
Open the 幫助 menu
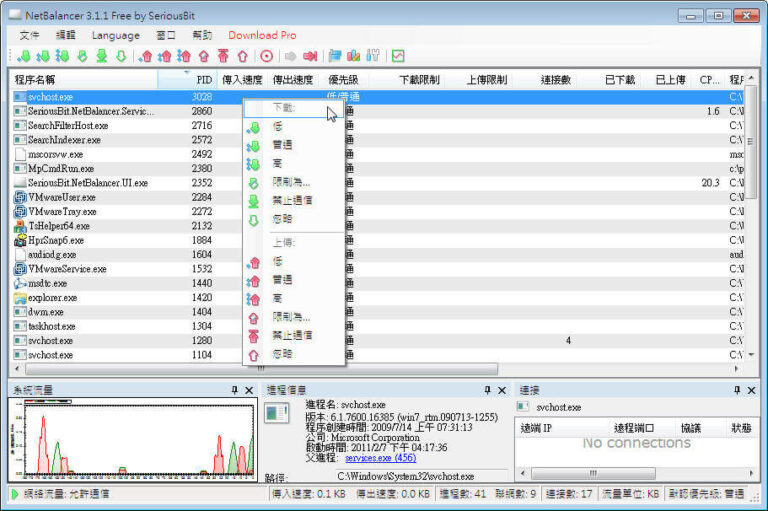point(202,35)
